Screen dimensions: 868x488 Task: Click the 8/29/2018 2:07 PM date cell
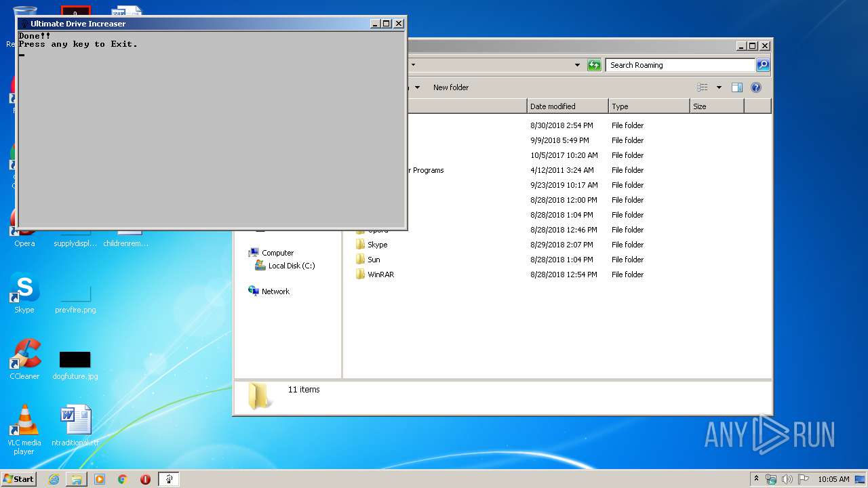pyautogui.click(x=561, y=245)
